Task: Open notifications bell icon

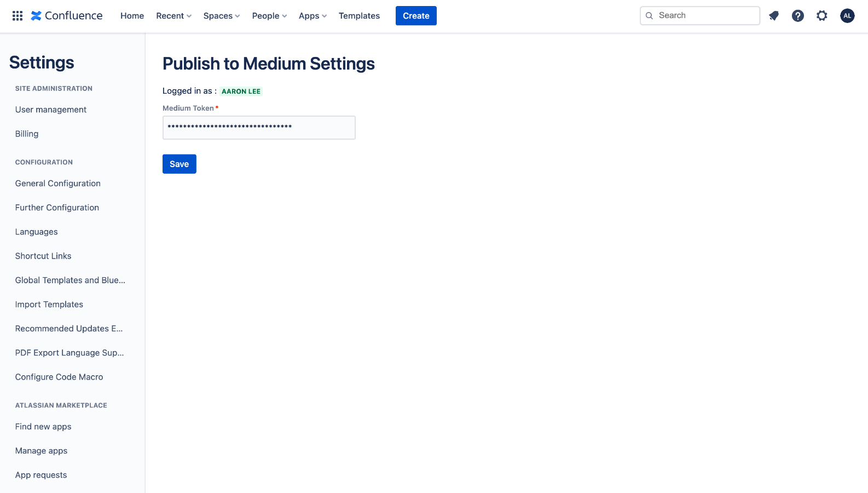Action: click(774, 16)
